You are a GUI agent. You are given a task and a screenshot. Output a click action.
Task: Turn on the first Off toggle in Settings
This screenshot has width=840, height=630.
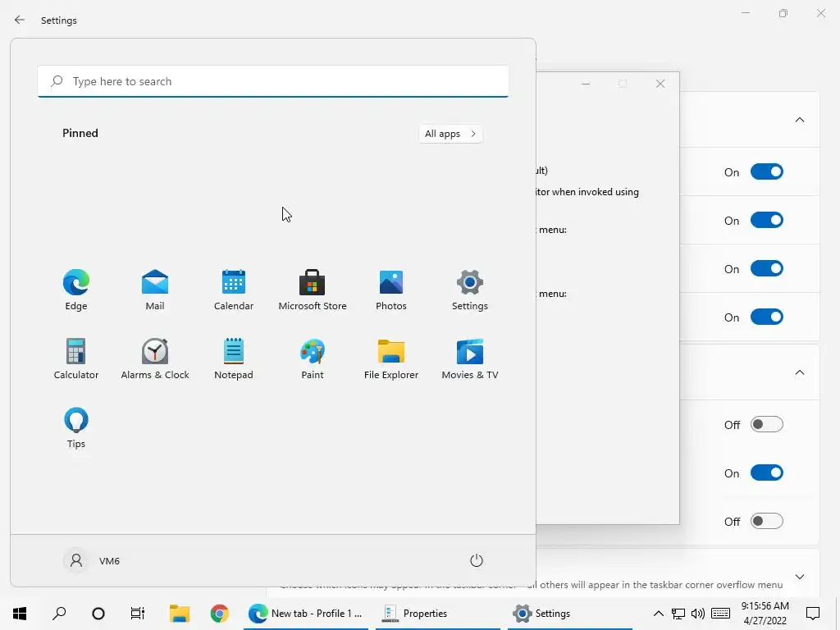767,424
